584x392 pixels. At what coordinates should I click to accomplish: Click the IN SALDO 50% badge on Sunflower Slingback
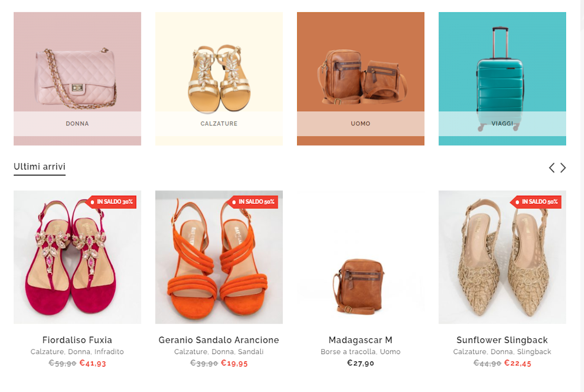536,202
